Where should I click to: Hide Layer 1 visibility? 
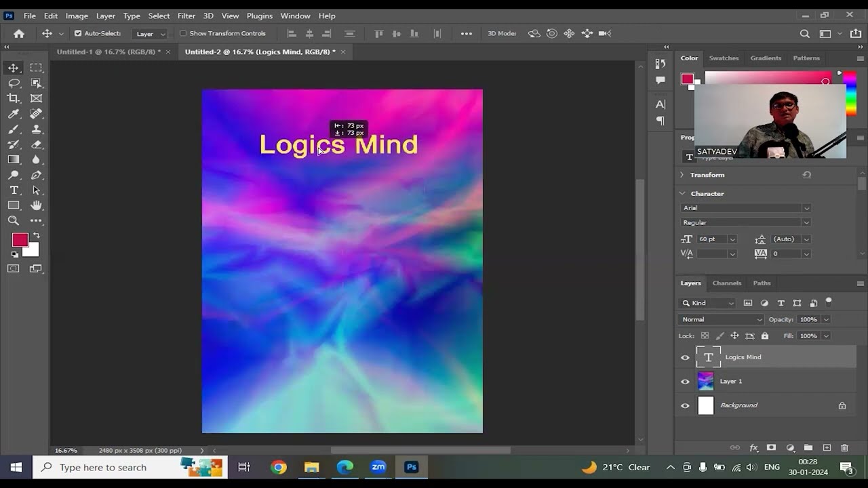pyautogui.click(x=685, y=382)
